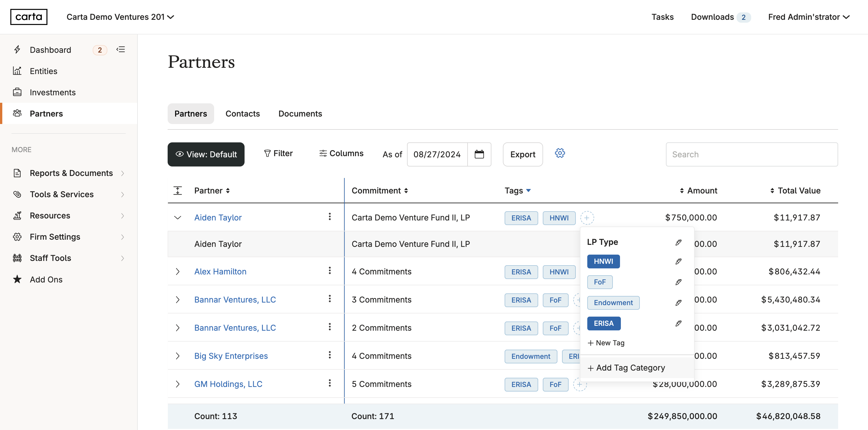Switch to the Documents tab
868x430 pixels.
(300, 114)
